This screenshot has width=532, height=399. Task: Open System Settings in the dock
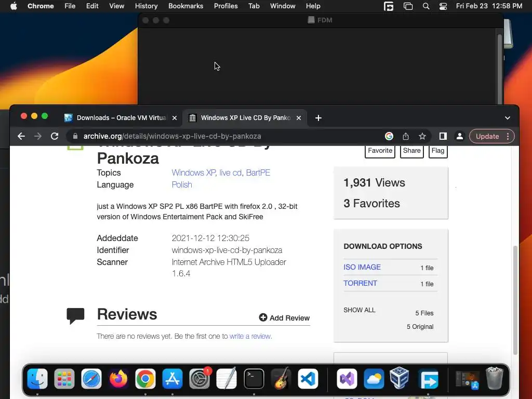[199, 379]
